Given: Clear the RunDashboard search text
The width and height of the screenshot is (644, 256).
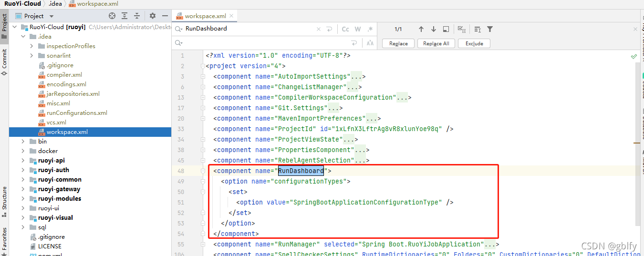Looking at the screenshot, I should click(x=319, y=29).
